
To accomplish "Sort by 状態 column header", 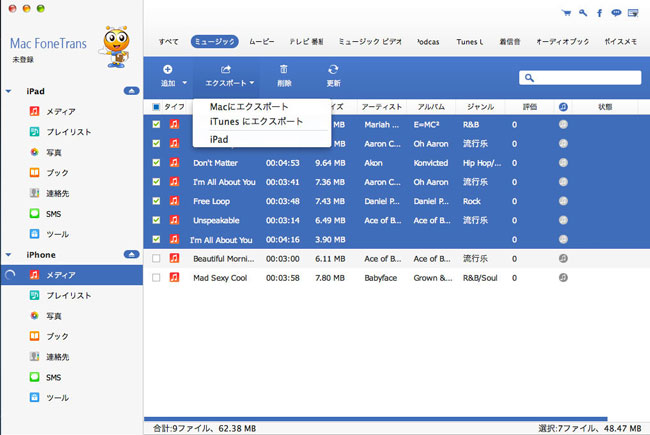I will (605, 107).
